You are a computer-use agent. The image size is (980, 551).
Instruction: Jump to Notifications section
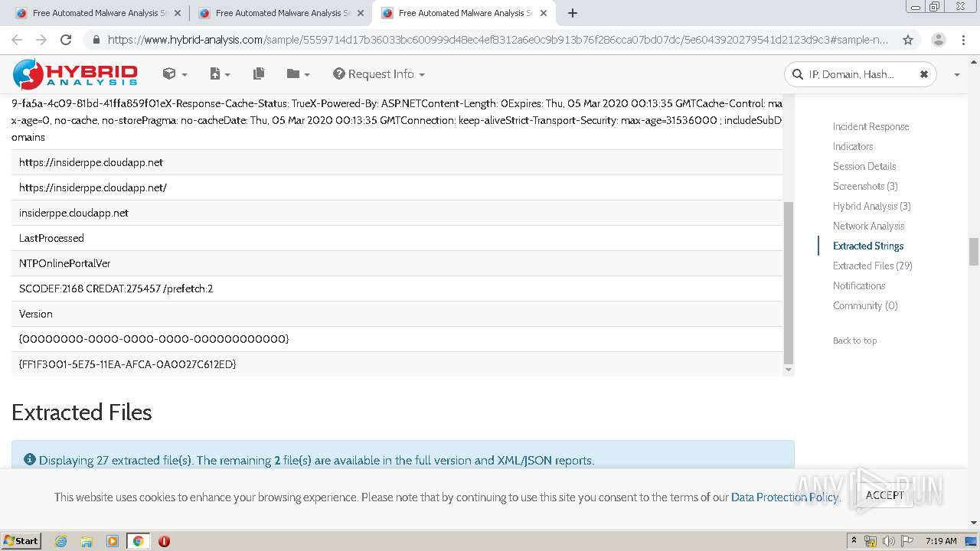pyautogui.click(x=859, y=285)
